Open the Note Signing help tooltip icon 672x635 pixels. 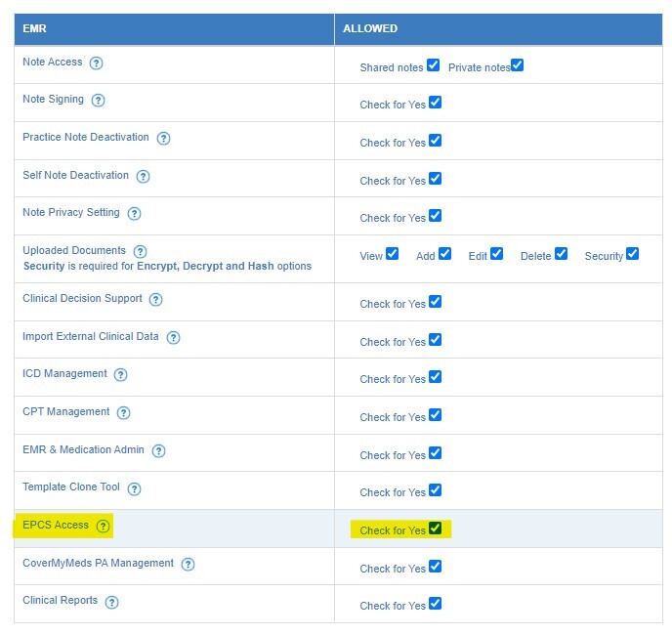click(x=98, y=101)
